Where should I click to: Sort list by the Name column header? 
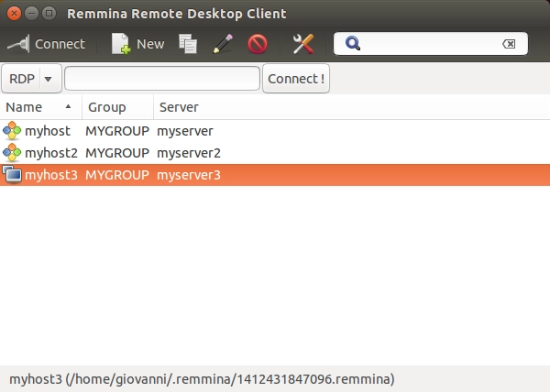[41, 107]
